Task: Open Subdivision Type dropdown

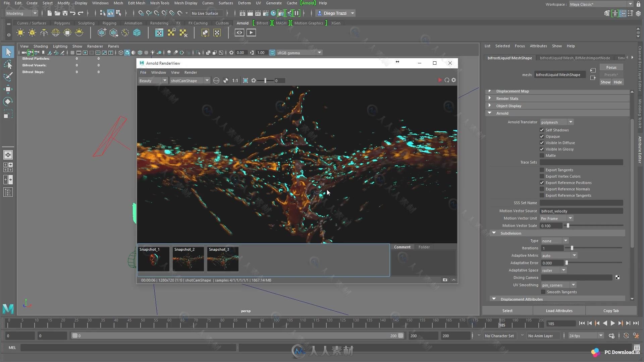Action: point(554,241)
